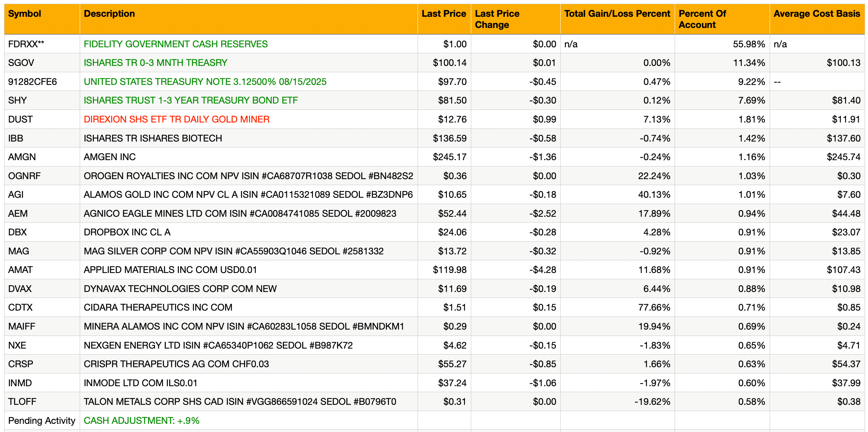The image size is (868, 432).
Task: Click the TLOFF symbol cell
Action: point(42,401)
